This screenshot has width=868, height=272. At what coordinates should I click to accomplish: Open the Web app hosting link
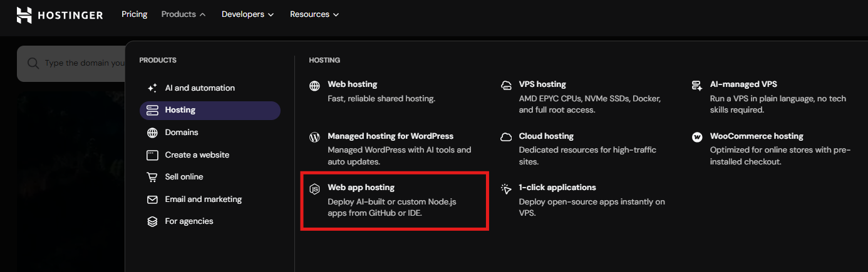click(361, 188)
